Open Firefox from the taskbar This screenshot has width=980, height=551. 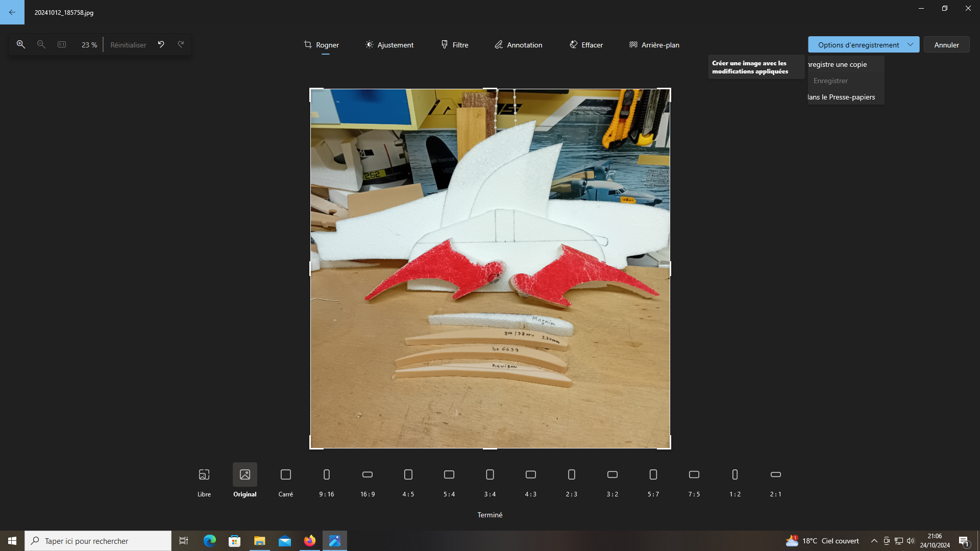[x=310, y=541]
